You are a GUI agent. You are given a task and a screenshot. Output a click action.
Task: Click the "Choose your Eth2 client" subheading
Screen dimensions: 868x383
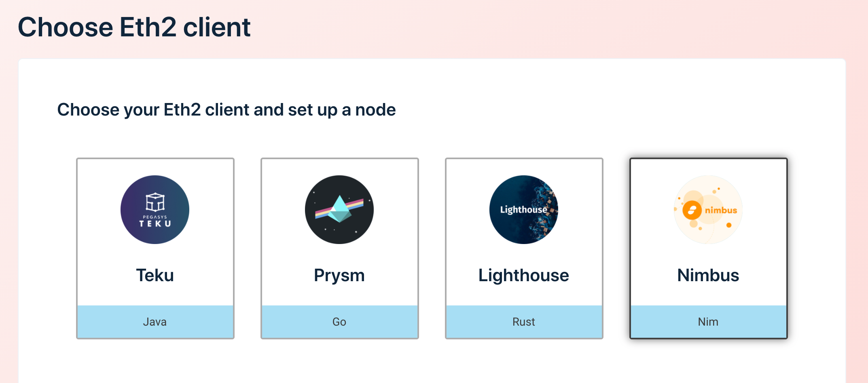[x=227, y=109]
